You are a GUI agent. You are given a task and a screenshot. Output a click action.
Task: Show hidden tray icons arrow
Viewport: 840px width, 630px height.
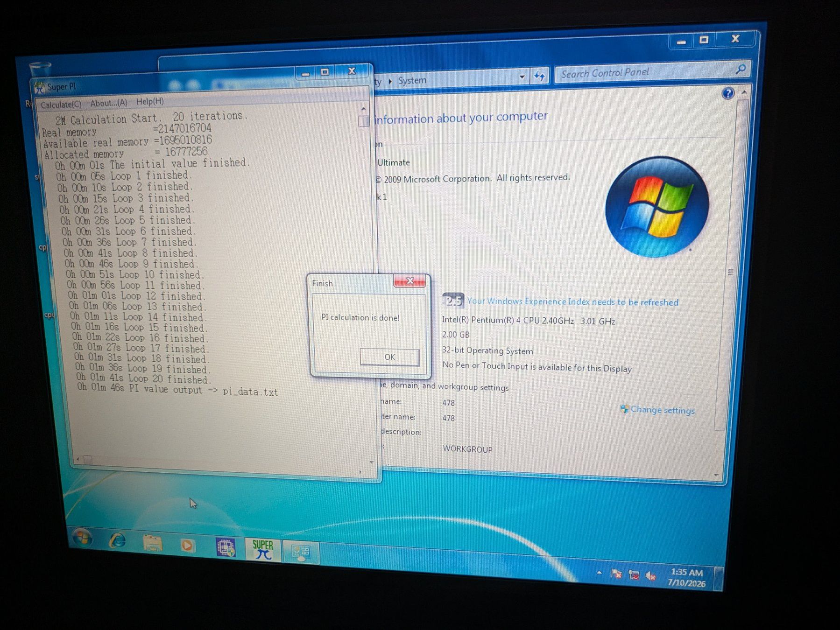599,572
